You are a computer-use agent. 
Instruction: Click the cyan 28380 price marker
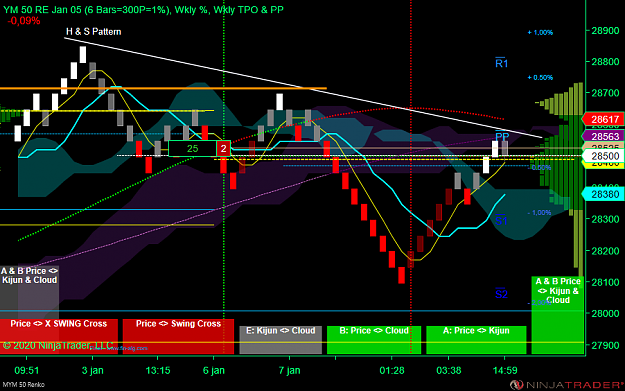pyautogui.click(x=603, y=194)
